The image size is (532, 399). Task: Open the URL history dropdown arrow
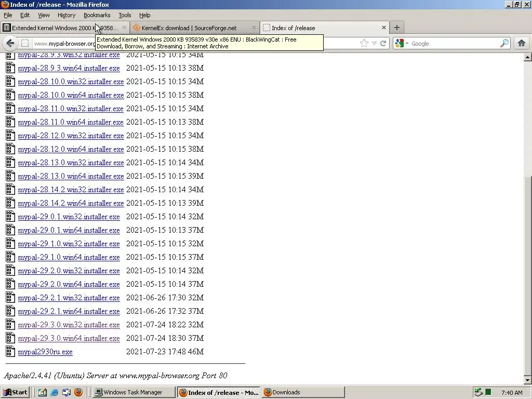click(374, 44)
